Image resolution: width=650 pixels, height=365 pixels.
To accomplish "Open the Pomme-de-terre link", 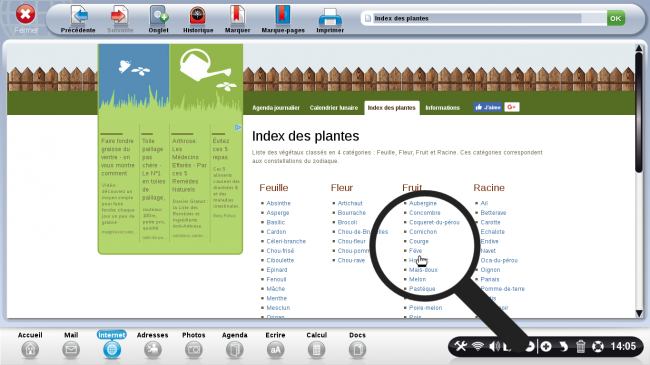I will coord(503,289).
